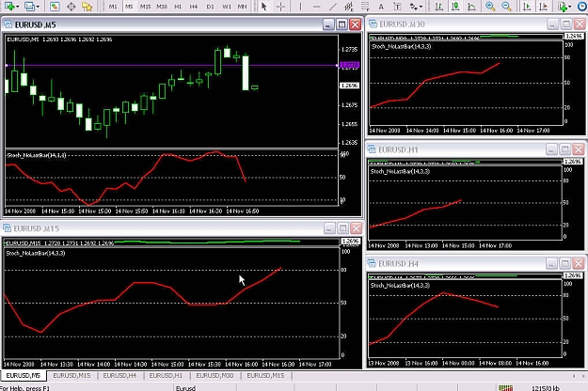Switch timeframe to W1 weekly
588x391 pixels.
[227, 7]
